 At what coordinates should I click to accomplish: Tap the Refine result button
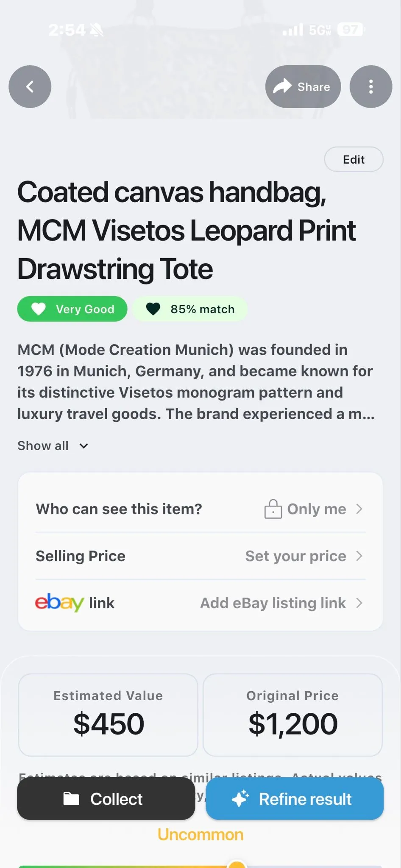295,798
